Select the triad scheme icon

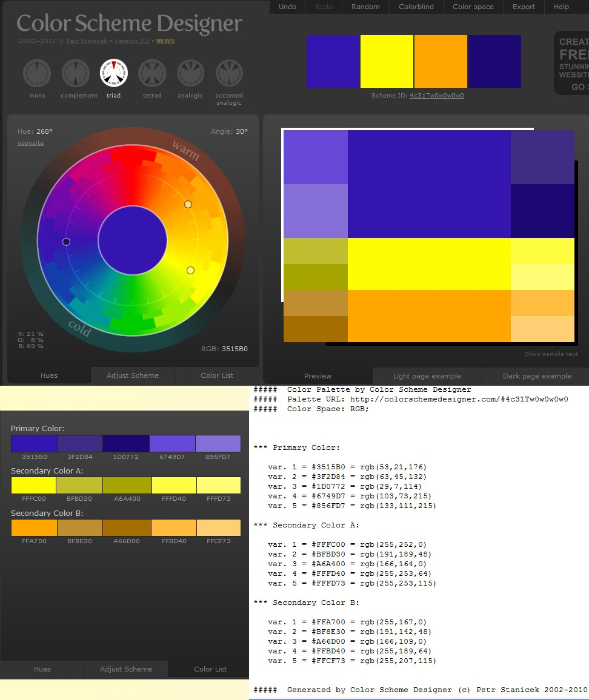(113, 73)
